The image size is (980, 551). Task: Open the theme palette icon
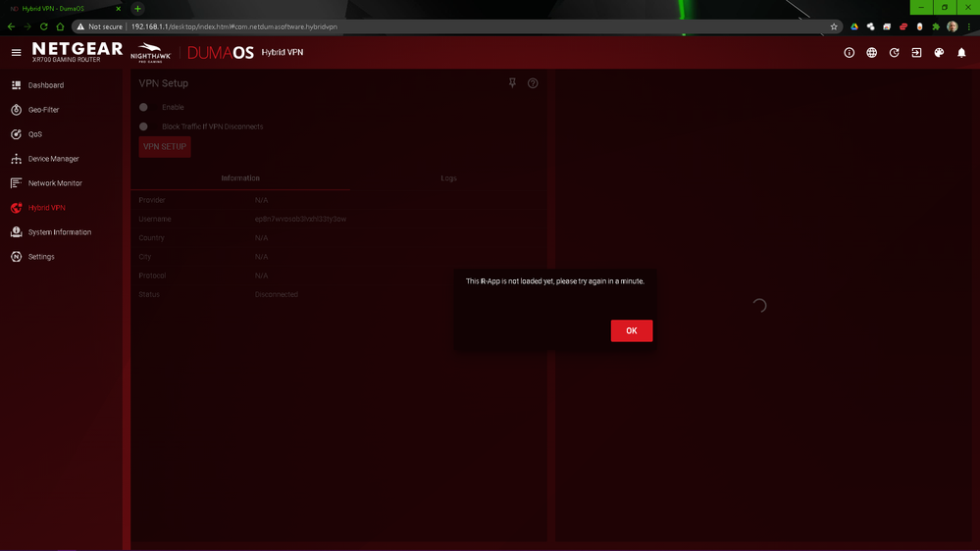point(939,53)
